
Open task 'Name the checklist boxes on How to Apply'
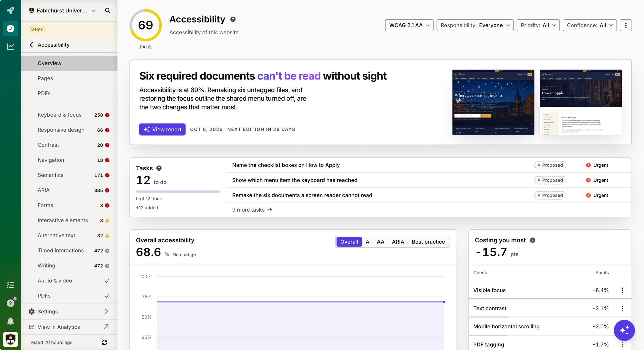point(428,165)
